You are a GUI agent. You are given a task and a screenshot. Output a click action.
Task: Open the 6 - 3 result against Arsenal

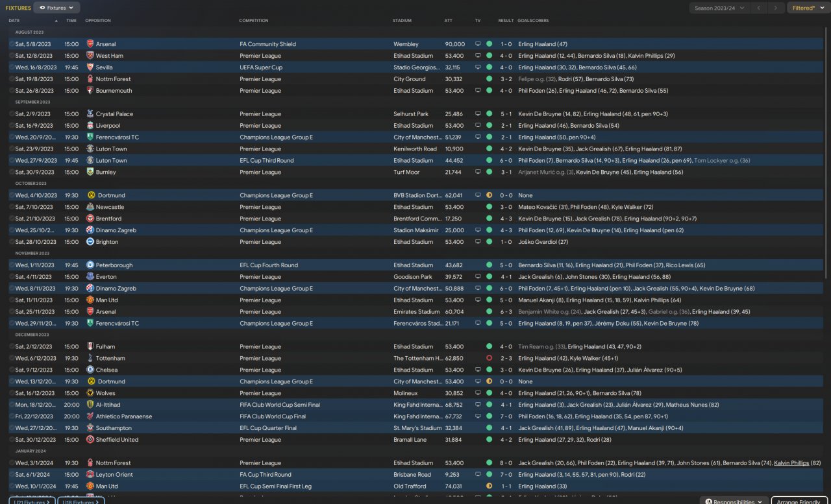coord(506,312)
